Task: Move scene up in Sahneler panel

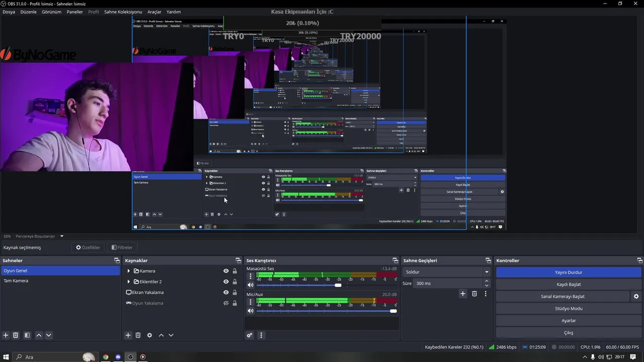Action: pyautogui.click(x=39, y=335)
